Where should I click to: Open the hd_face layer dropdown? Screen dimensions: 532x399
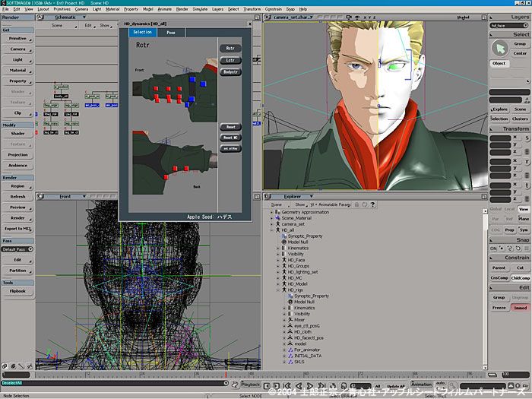pos(525,25)
